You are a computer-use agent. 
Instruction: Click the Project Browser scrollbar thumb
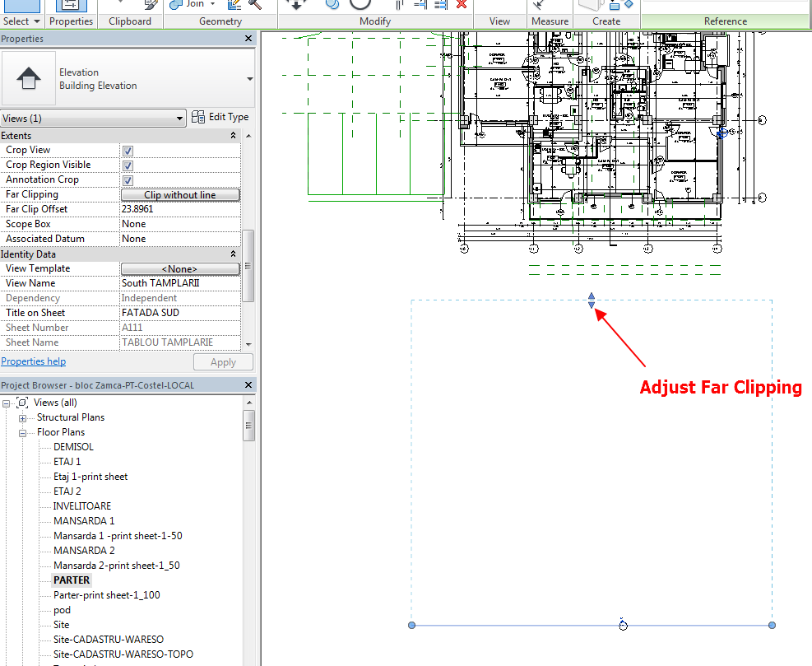(x=248, y=426)
